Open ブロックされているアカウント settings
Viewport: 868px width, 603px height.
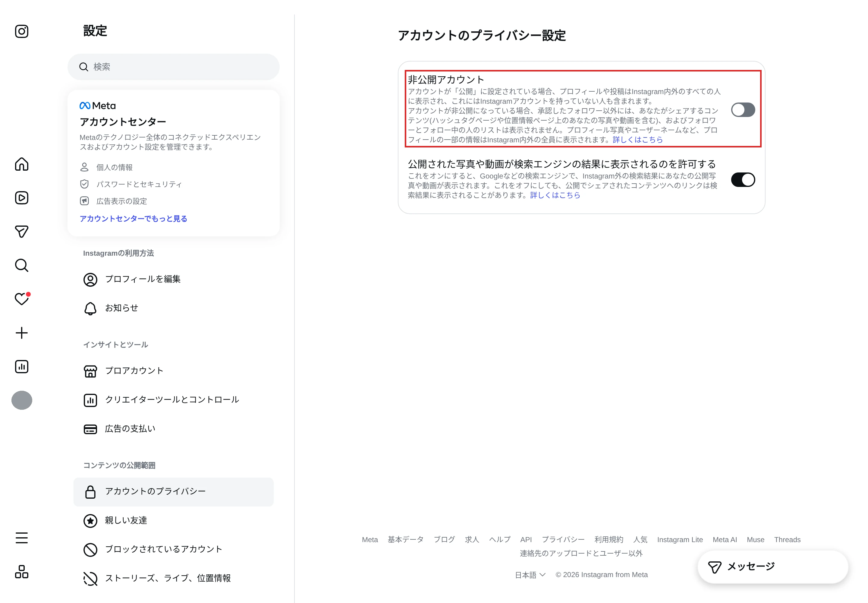coord(173,549)
